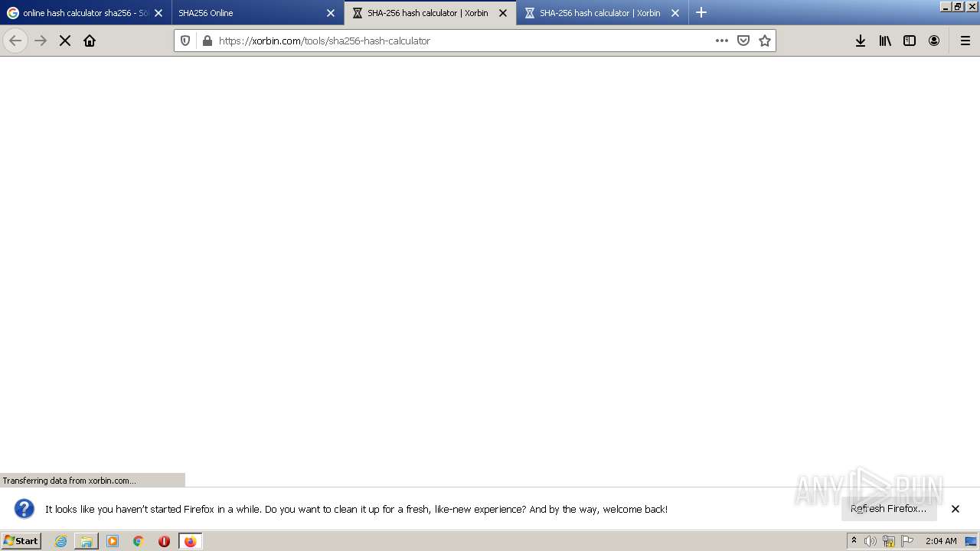Screen dimensions: 980x551
Task: Launch Internet Explorer from taskbar
Action: 60,541
